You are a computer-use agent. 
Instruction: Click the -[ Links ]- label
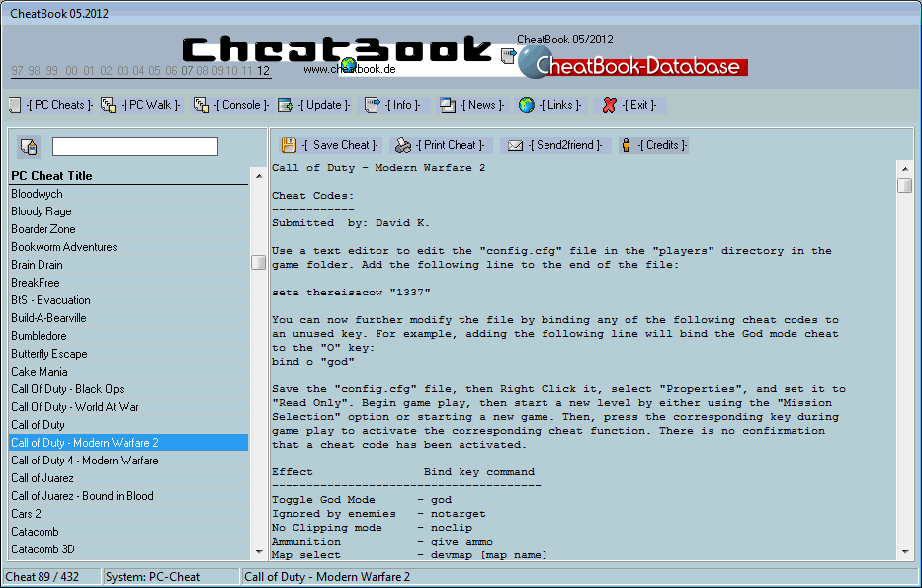(560, 106)
